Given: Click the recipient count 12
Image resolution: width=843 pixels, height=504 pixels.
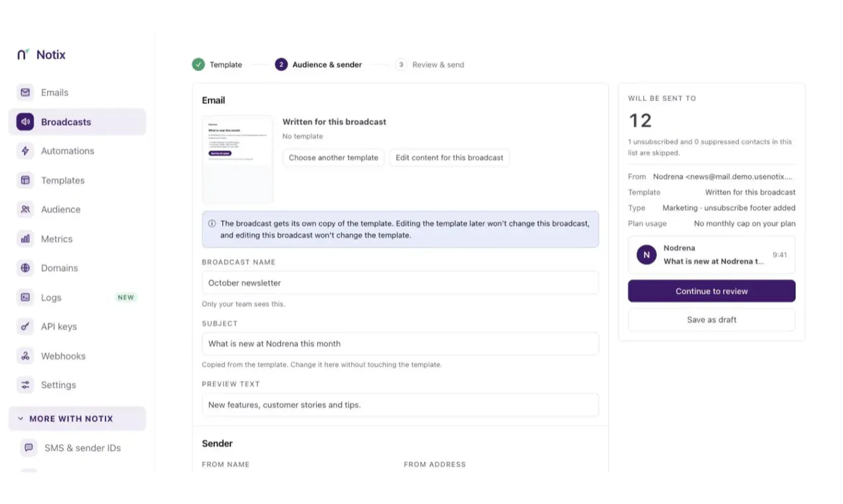Looking at the screenshot, I should pos(641,121).
